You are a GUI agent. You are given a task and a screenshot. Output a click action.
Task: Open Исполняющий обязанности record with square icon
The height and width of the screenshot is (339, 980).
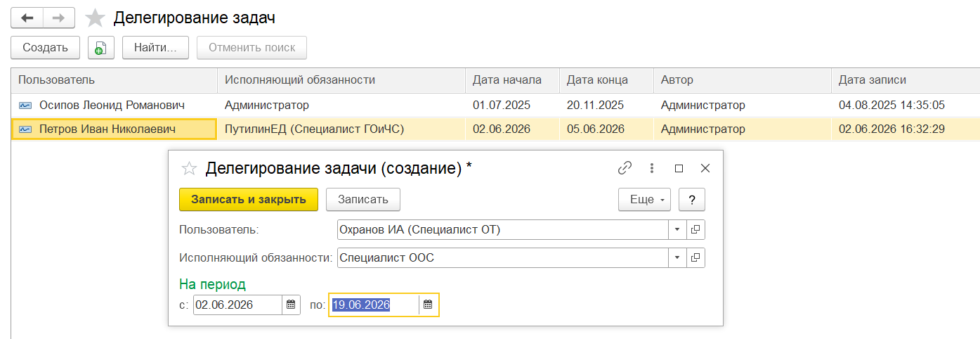pos(695,257)
